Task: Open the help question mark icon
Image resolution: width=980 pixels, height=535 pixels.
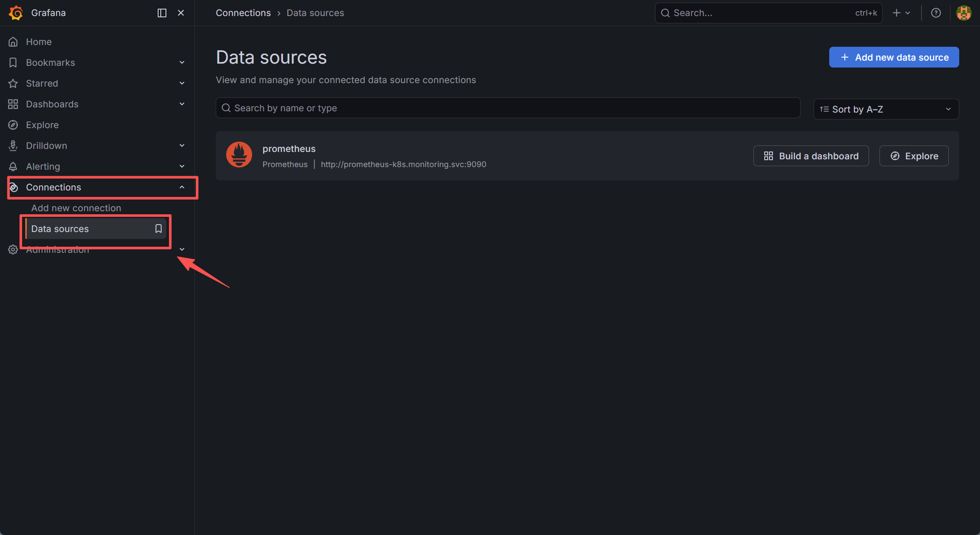Action: click(x=936, y=13)
